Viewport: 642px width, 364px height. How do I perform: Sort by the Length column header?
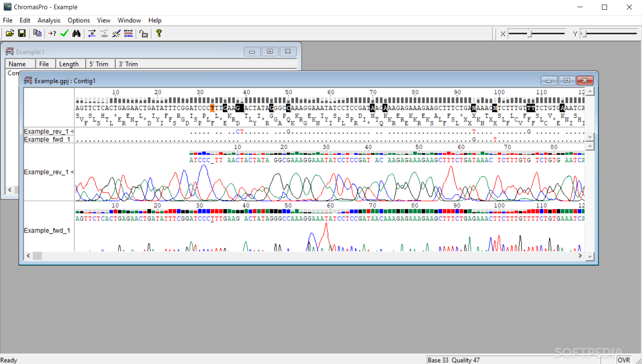tap(70, 64)
